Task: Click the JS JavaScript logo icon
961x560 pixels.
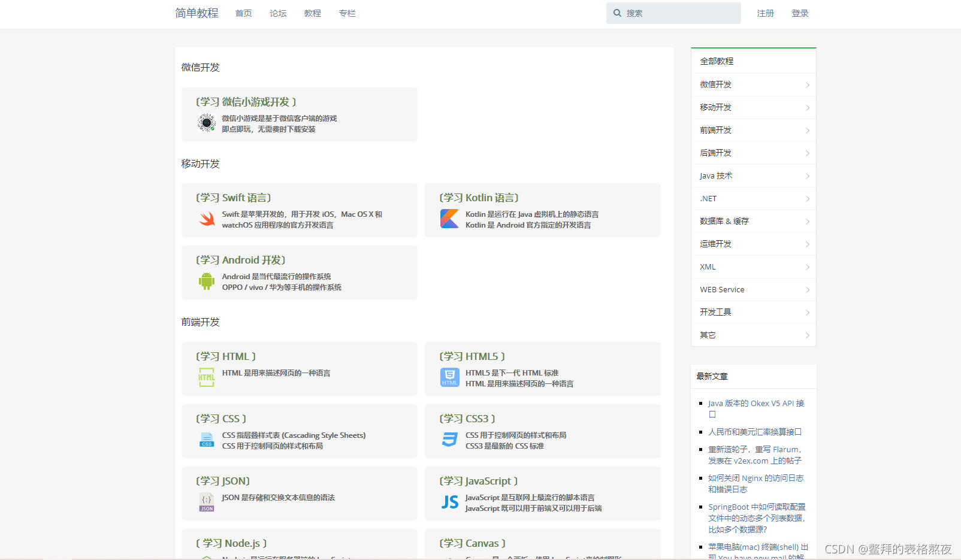Action: (450, 502)
